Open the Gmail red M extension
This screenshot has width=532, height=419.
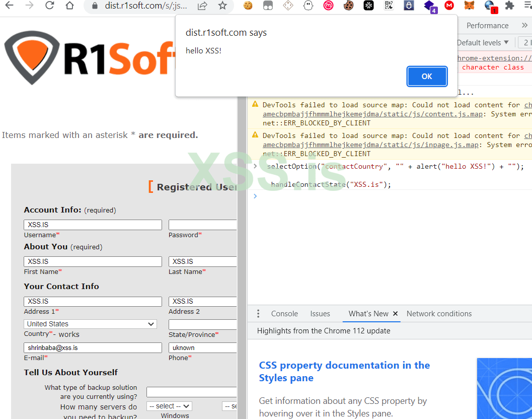[448, 6]
